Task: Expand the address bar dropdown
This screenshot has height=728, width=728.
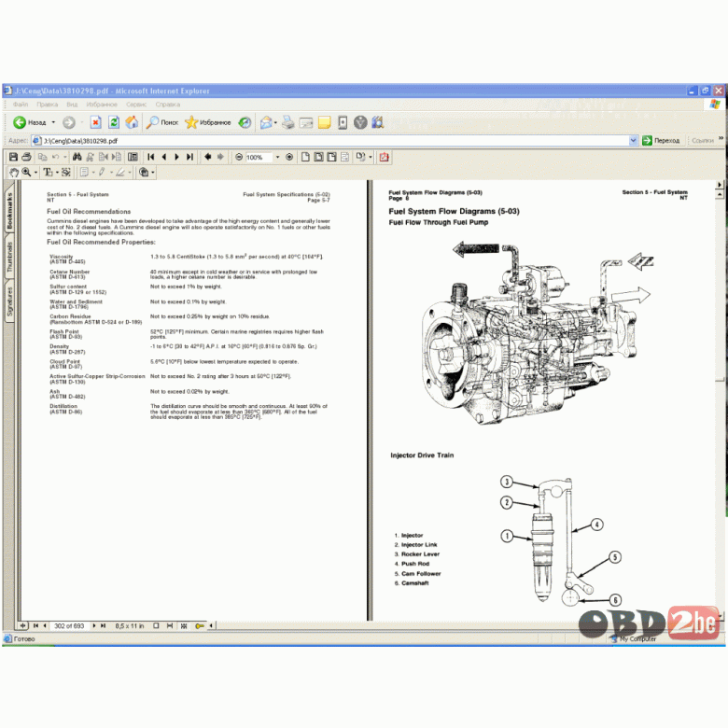Action: coord(634,140)
